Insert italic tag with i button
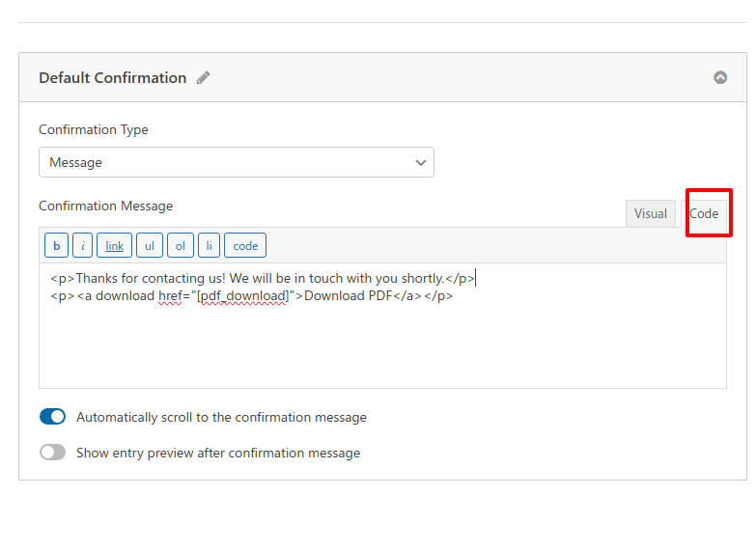The width and height of the screenshot is (756, 551). coord(82,246)
